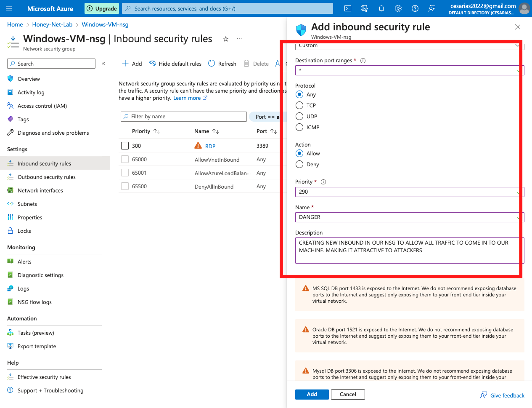Click the Name field with DANGER
The width and height of the screenshot is (532, 408).
point(410,217)
